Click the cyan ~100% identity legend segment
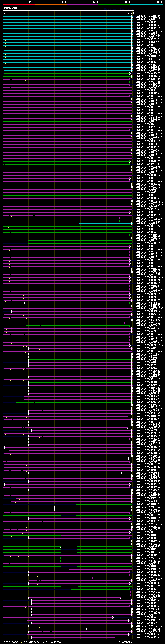This screenshot has width=165, height=644. [146, 5]
